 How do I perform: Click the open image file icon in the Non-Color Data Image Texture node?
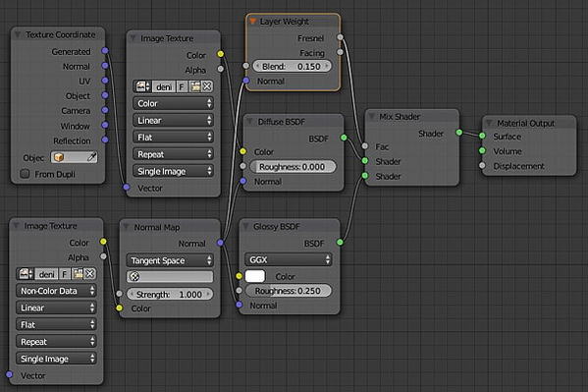79,274
